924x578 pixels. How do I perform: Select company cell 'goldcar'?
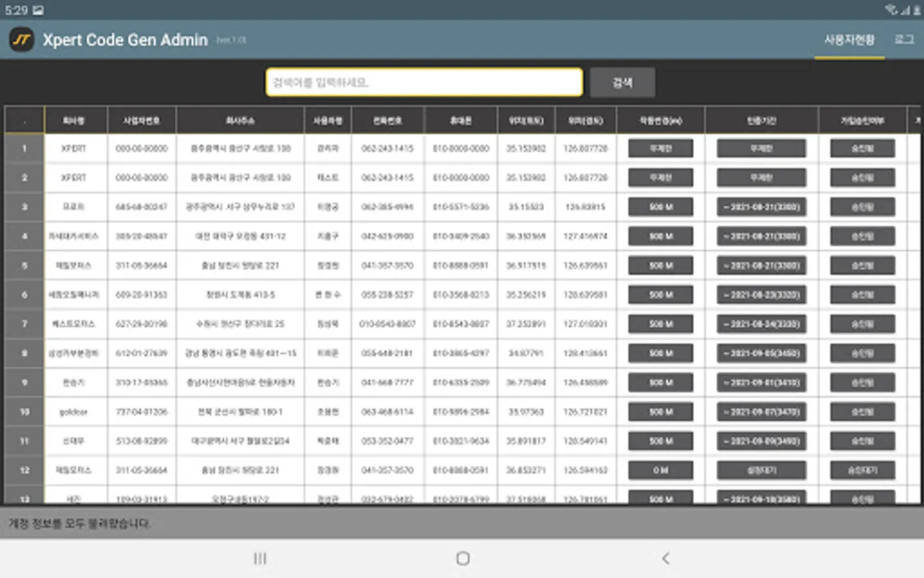tap(74, 412)
